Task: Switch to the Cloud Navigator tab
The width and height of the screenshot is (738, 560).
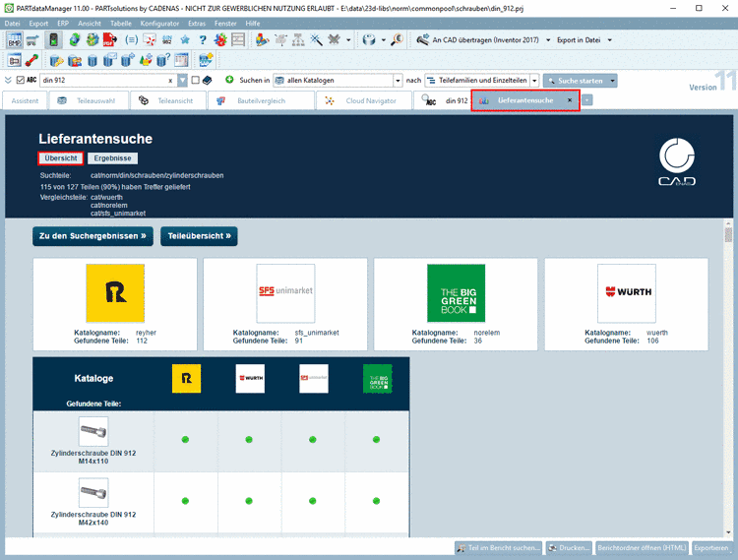Action: [x=364, y=100]
